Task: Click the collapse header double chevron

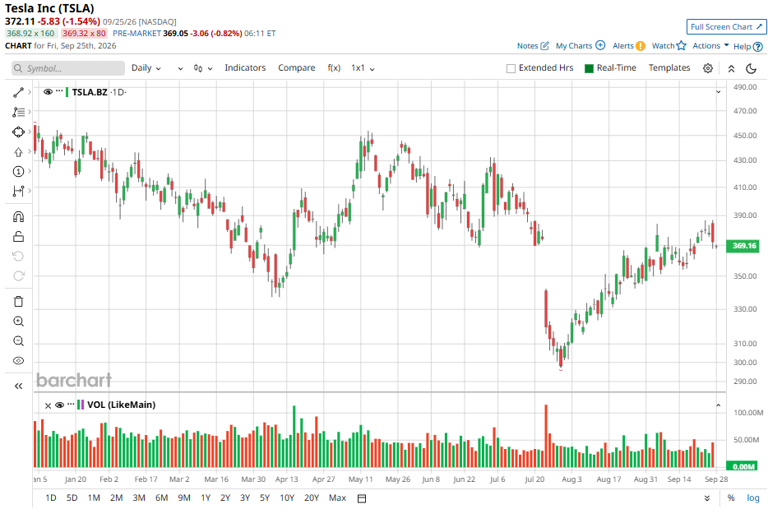Action: 731,69
